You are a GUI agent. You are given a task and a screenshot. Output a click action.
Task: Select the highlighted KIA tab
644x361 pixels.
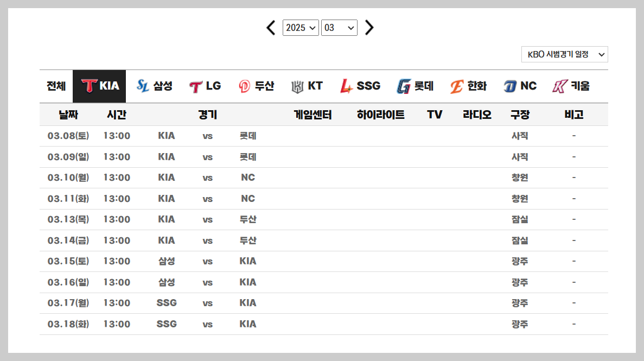click(x=99, y=85)
